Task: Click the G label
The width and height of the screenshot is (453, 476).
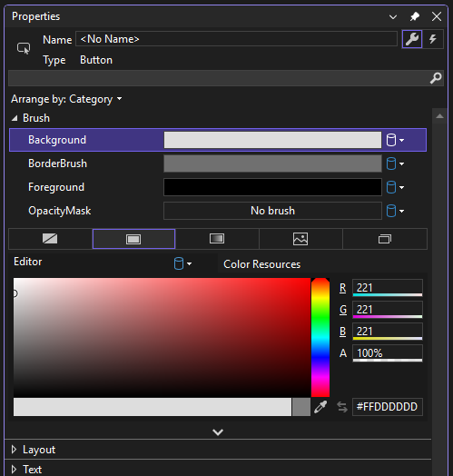Action: tap(343, 310)
